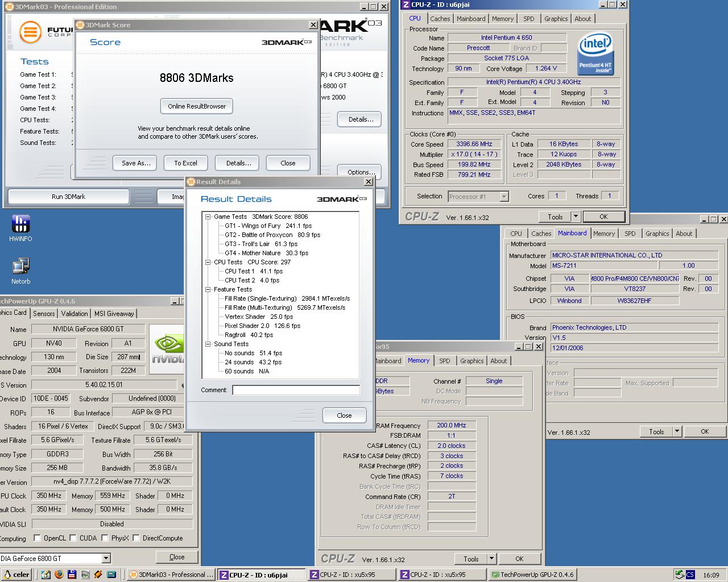Enable the DirectCompute checkbox in GPU-Z
Screen dimensions: 728x582
(136, 538)
